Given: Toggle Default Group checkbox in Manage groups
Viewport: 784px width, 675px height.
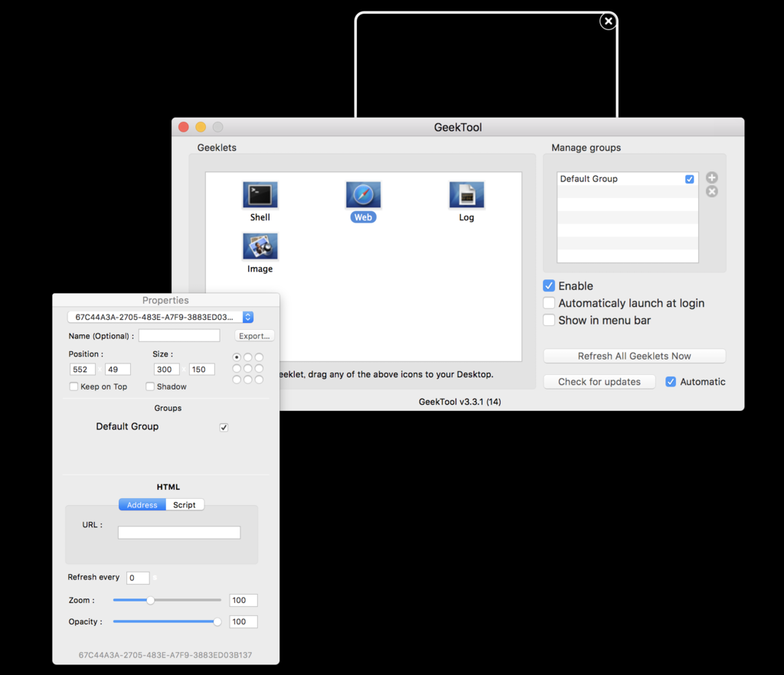Looking at the screenshot, I should (x=690, y=179).
